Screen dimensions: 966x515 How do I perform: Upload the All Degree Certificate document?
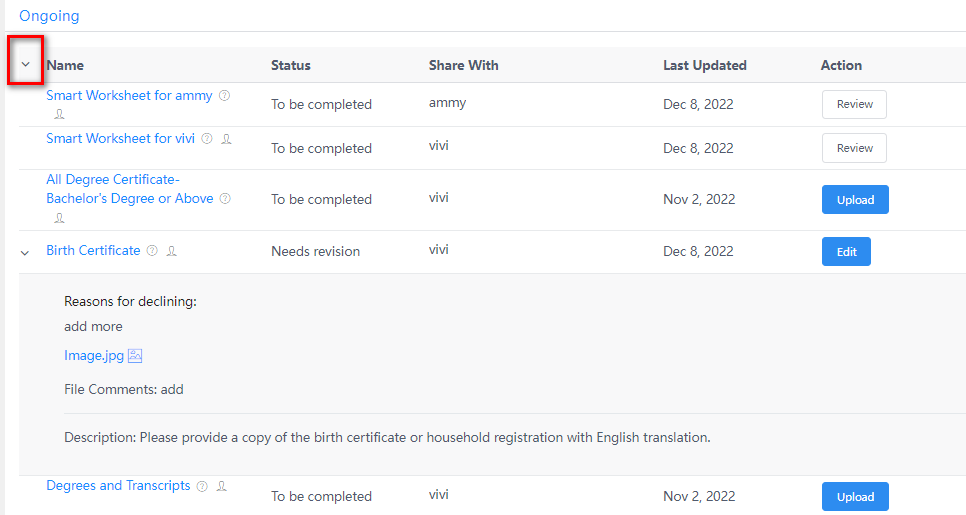855,200
